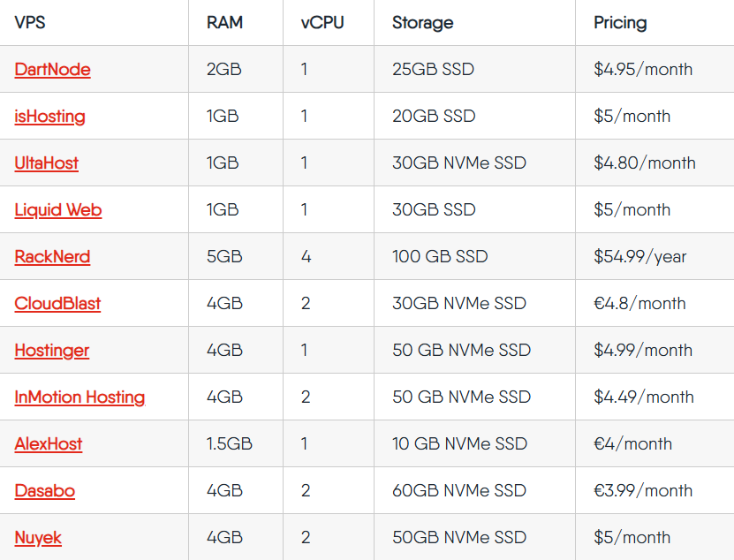Click the RAM column header
This screenshot has height=560, width=734.
pyautogui.click(x=224, y=22)
